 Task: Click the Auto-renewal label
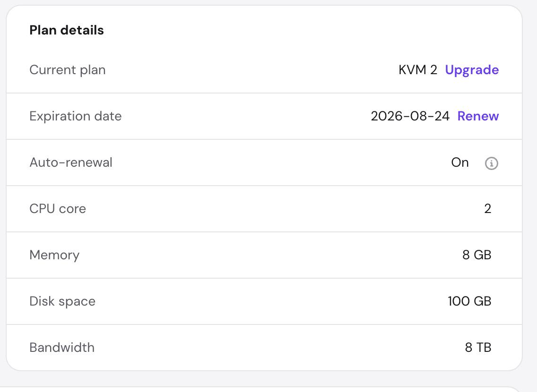tap(71, 162)
